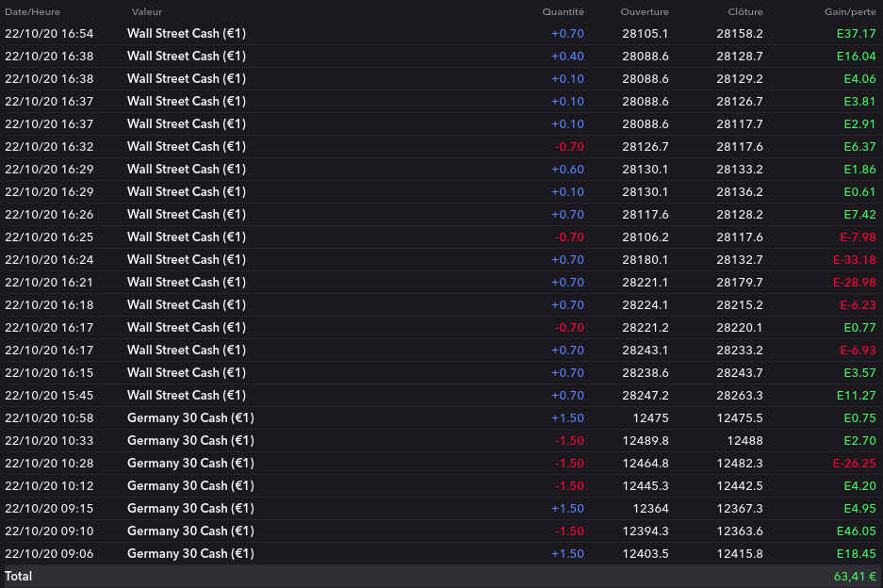
Task: Select the Wall Street trade at 16:32
Action: coord(187,147)
